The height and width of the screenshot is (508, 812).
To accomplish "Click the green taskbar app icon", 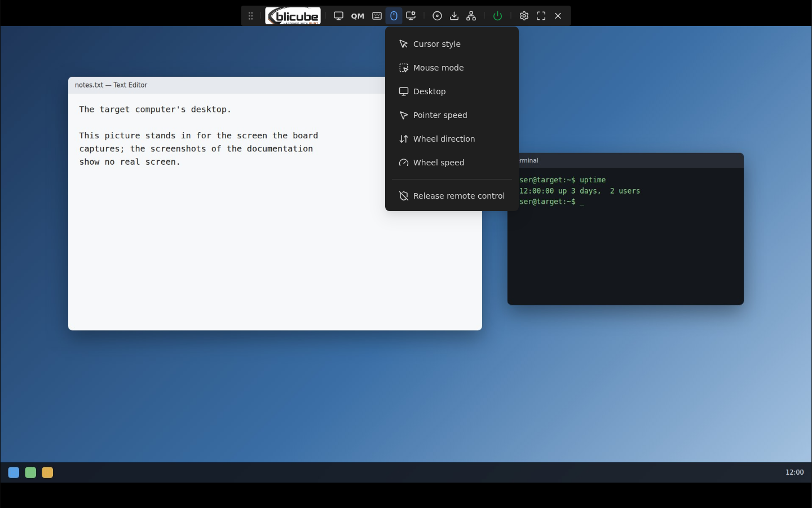I will 30,472.
